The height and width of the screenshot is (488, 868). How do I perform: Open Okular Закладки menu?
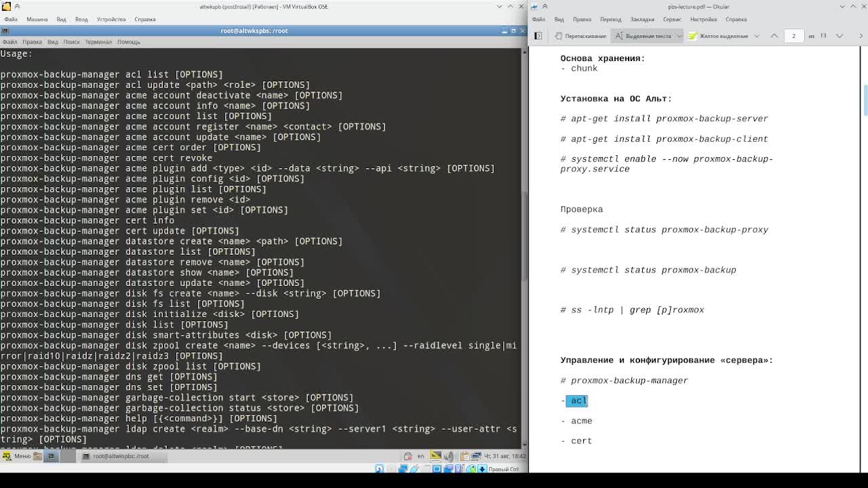[x=642, y=19]
